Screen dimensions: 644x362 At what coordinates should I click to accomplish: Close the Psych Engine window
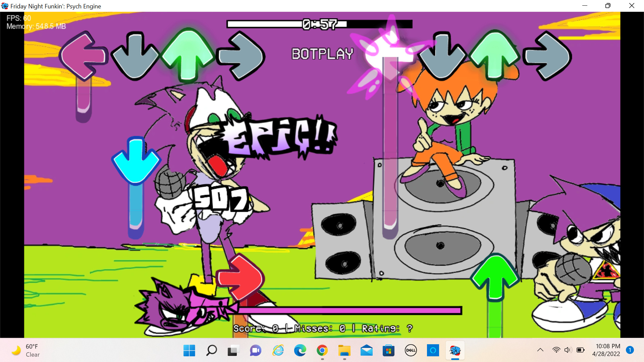tap(632, 6)
